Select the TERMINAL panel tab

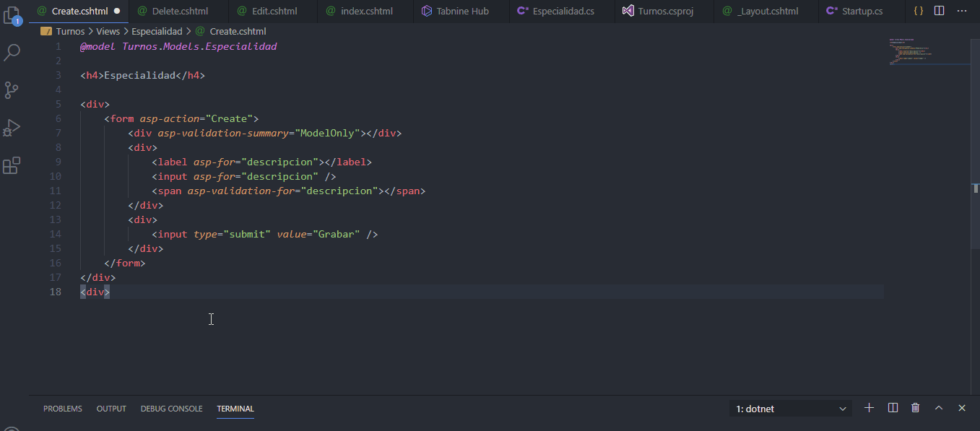[x=235, y=409]
